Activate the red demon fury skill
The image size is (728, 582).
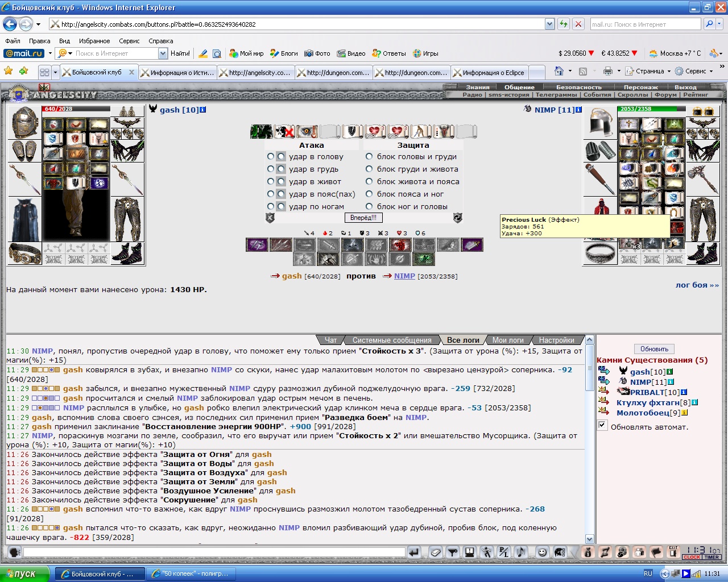point(400,244)
